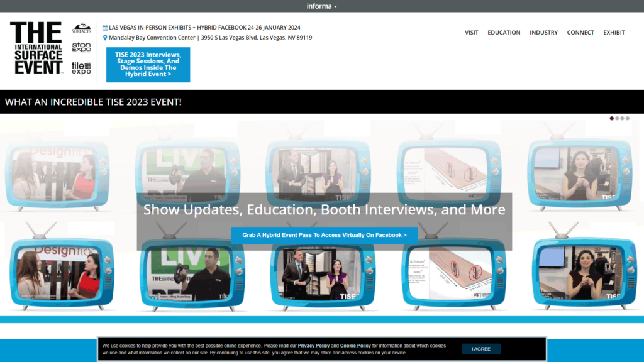This screenshot has width=644, height=362.
Task: Open the StonExpo logo link
Action: point(81,47)
